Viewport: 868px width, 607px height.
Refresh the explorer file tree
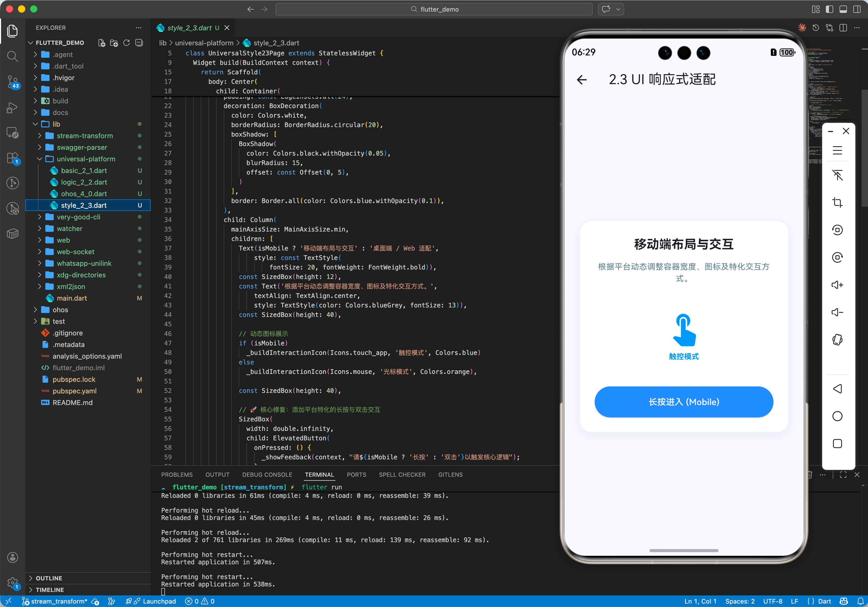(126, 43)
